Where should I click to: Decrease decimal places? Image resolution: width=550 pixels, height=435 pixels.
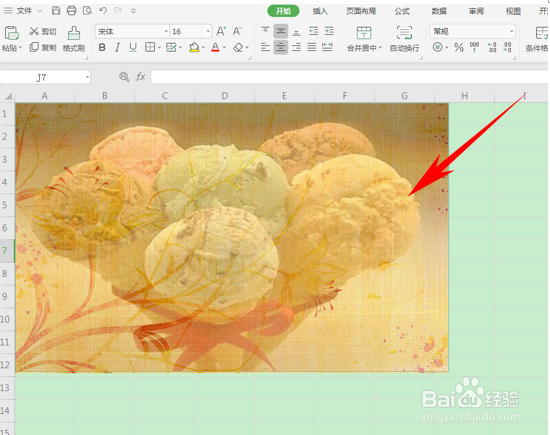pyautogui.click(x=507, y=47)
